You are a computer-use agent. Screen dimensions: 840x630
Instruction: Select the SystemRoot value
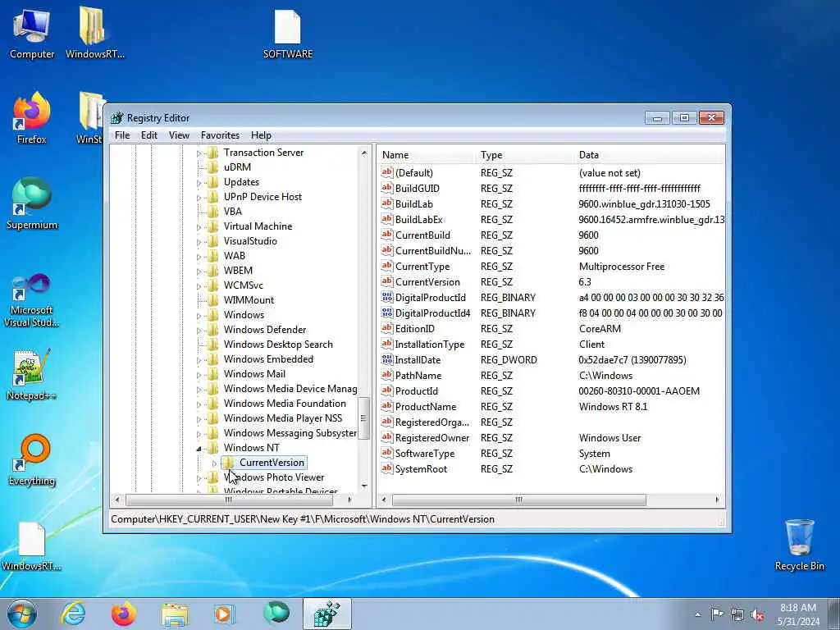point(421,468)
